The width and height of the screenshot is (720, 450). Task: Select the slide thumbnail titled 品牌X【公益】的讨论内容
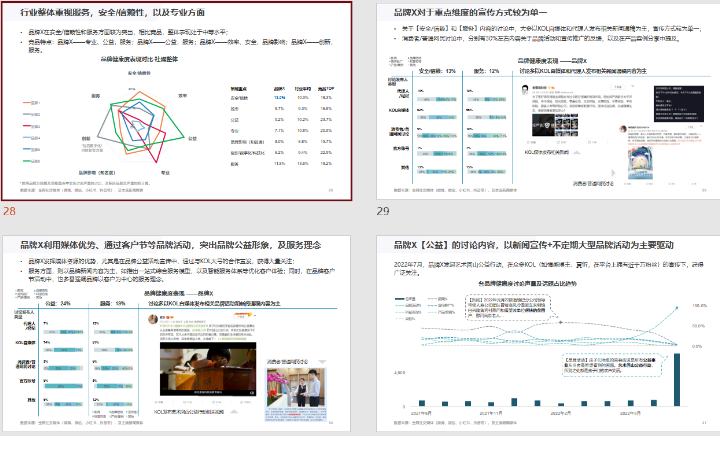click(x=548, y=333)
